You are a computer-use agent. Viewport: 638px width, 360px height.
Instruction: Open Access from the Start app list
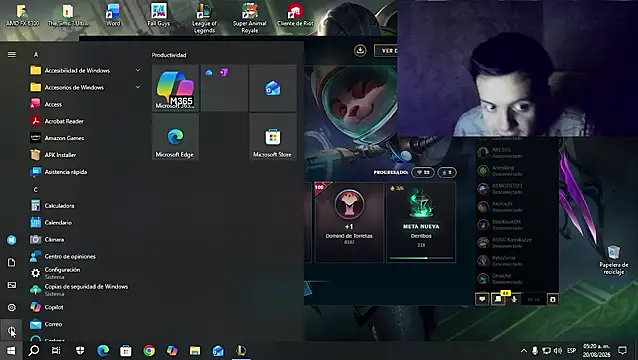85,104
